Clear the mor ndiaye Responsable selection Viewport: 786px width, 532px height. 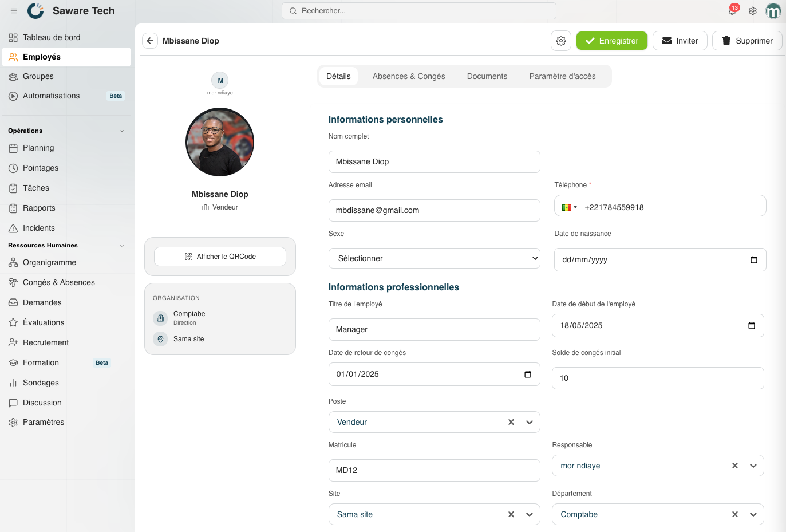click(x=735, y=466)
